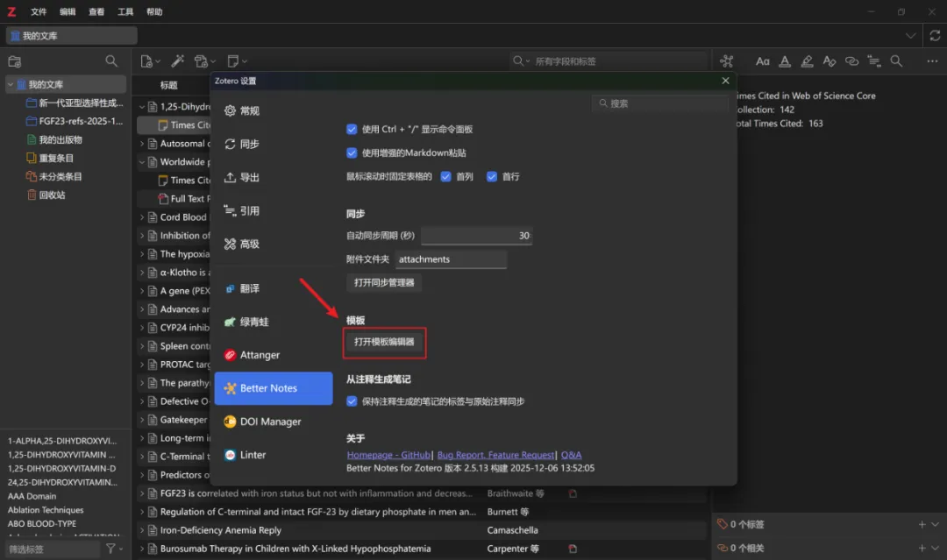The image size is (947, 560).
Task: Toggle the Ctrl + / command palette checkbox
Action: click(x=352, y=129)
